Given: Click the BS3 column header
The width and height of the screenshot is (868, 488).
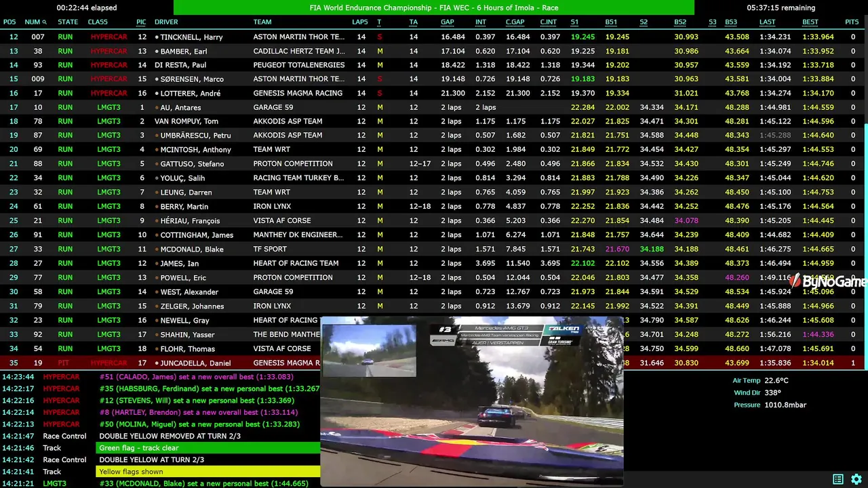Looking at the screenshot, I should tap(731, 22).
